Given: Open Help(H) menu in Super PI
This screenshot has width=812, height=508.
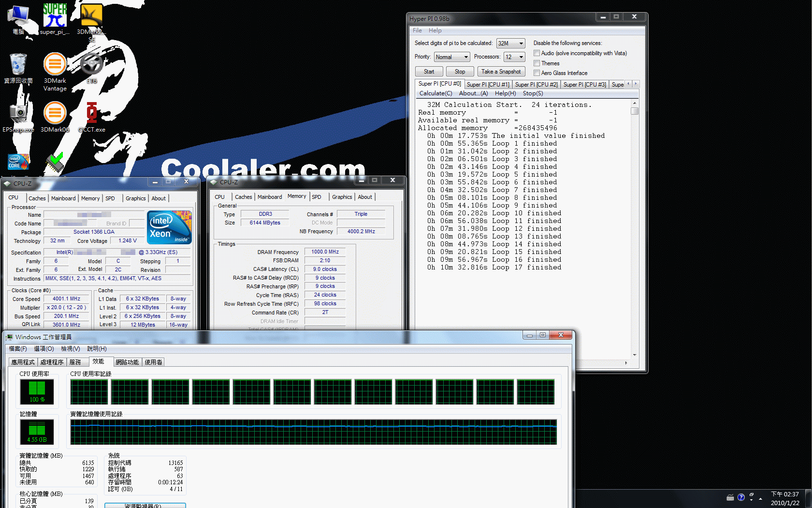Looking at the screenshot, I should pos(506,93).
